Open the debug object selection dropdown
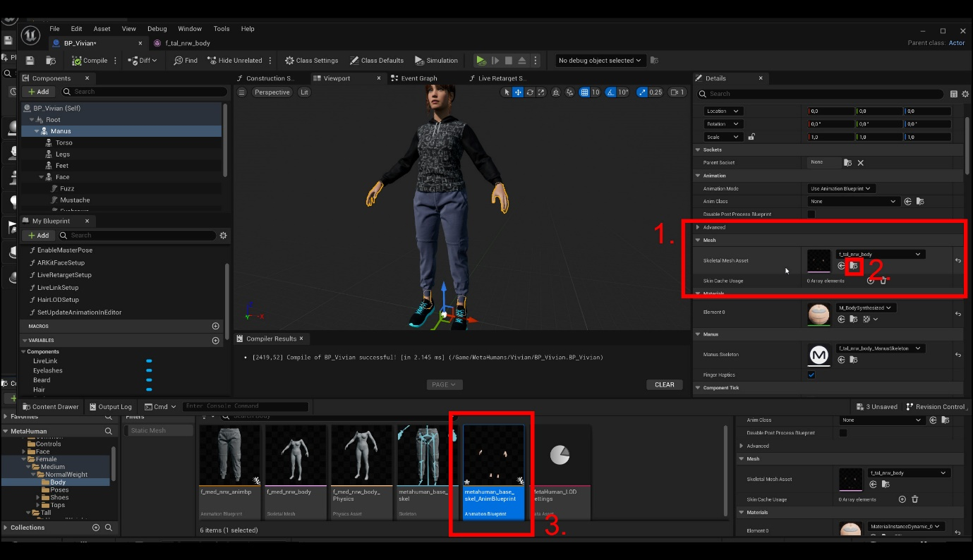This screenshot has width=973, height=560. tap(600, 61)
